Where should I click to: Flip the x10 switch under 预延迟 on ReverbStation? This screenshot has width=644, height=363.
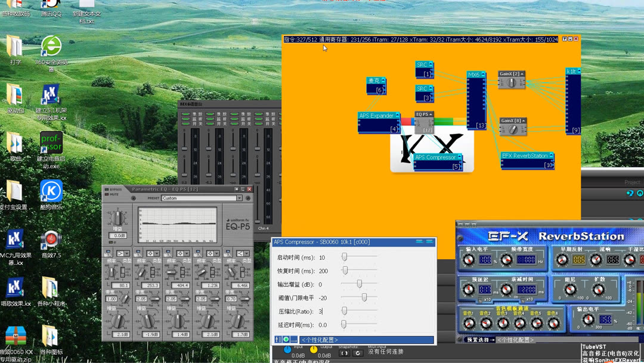(480, 299)
